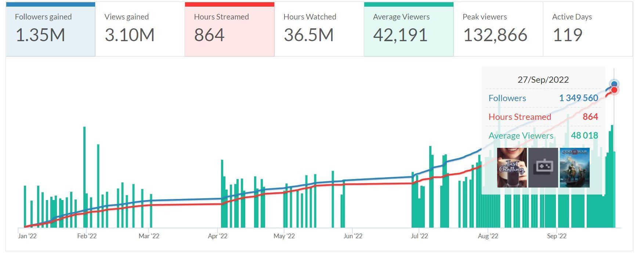This screenshot has height=253, width=644.
Task: Click the red Hours Streamed data point marker
Action: click(x=614, y=90)
